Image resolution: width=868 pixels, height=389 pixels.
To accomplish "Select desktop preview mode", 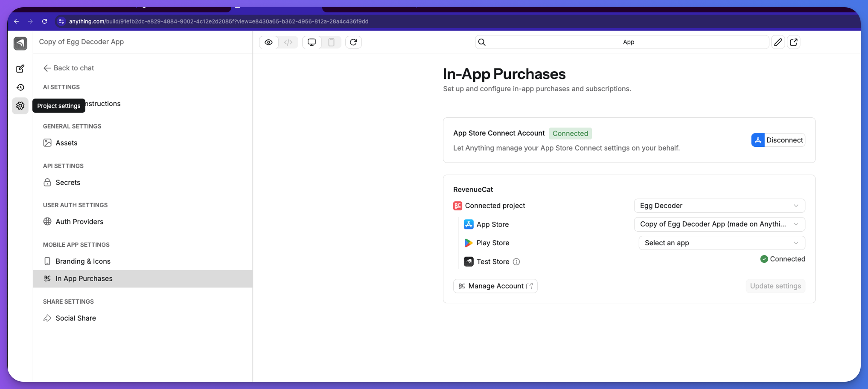I will [x=312, y=42].
